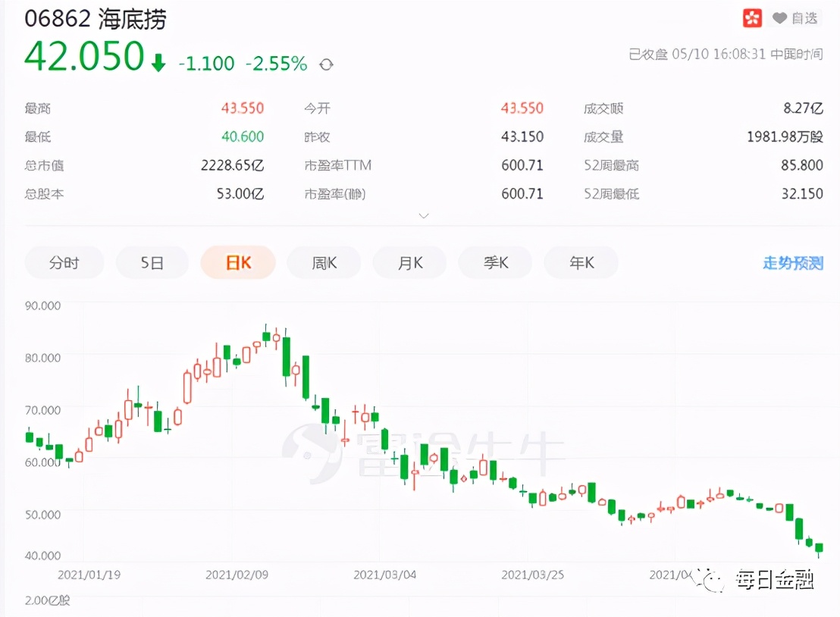The width and height of the screenshot is (840, 617).
Task: Click the 2021/03/25 date label
Action: click(x=532, y=575)
